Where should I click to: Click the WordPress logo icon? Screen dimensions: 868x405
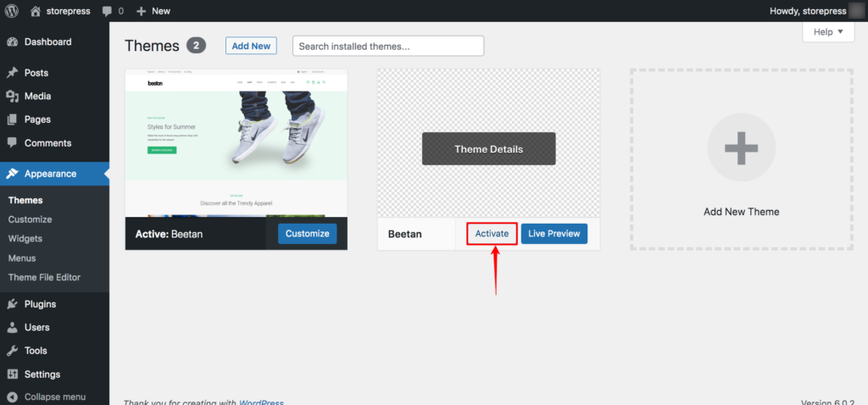[12, 11]
